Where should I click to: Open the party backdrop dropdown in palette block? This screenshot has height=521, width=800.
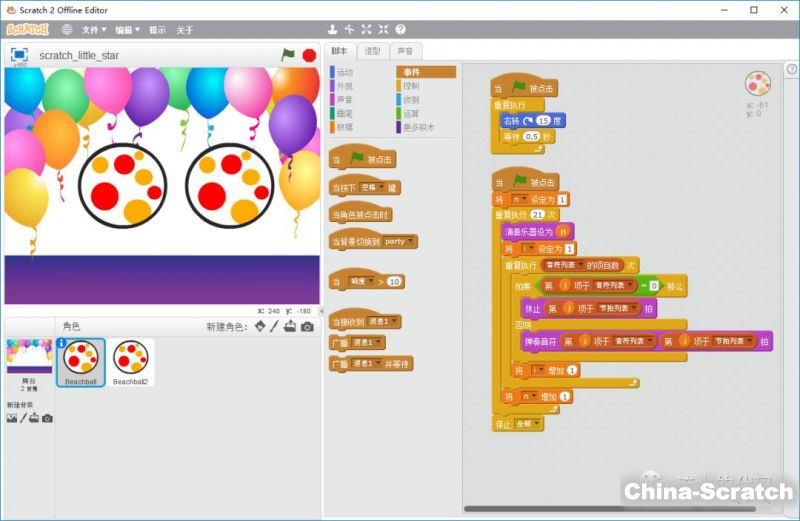(x=399, y=241)
